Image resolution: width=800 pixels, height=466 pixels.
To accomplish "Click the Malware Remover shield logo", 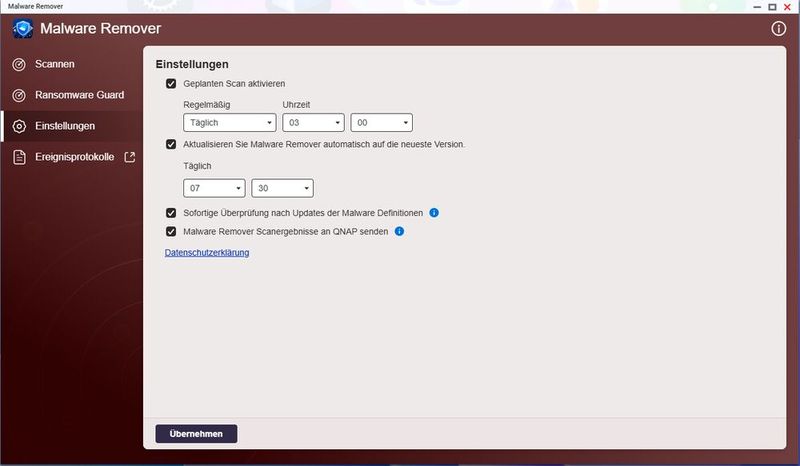I will coord(23,29).
